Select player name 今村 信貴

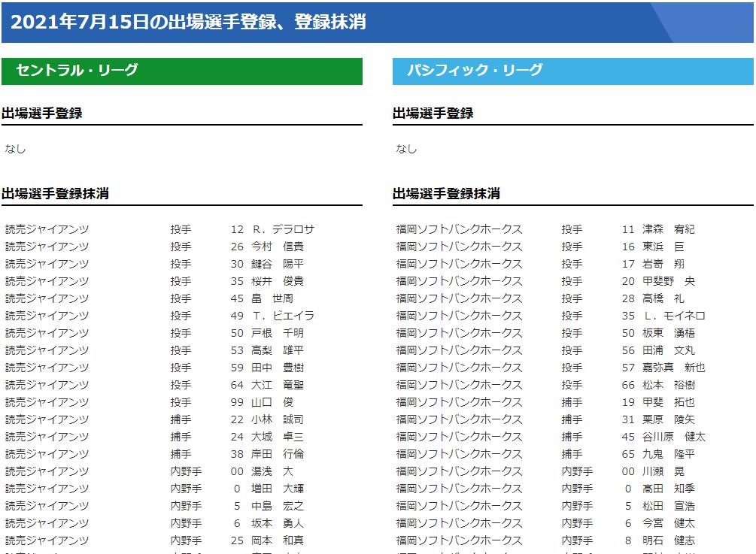278,247
